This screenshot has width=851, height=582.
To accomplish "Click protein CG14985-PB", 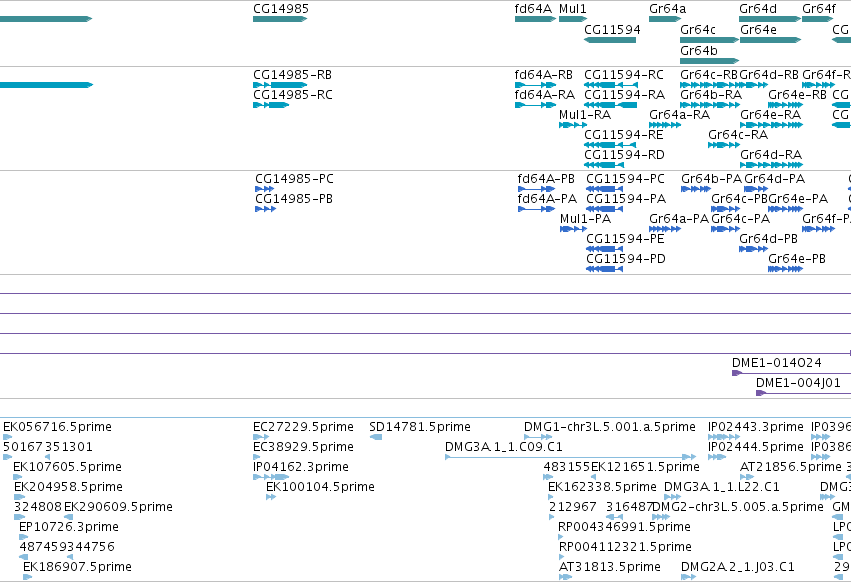I will tap(265, 209).
